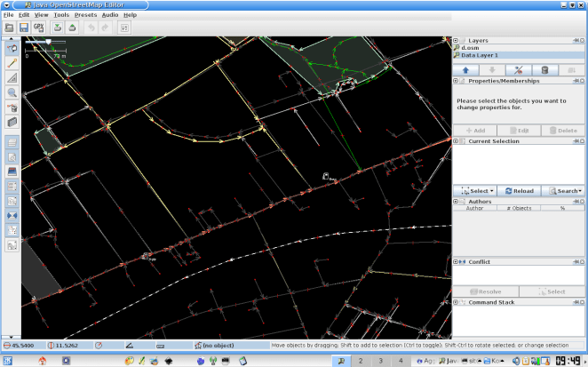Collapse the Properties/Memberships panel
The image size is (588, 367).
click(457, 80)
